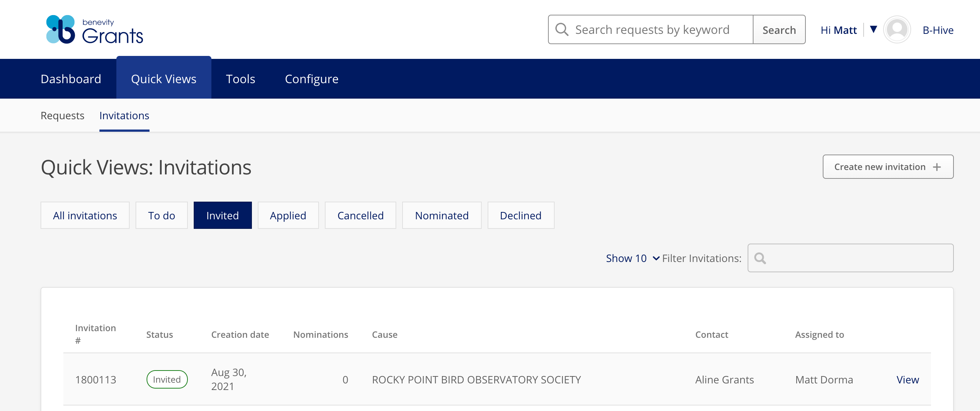The height and width of the screenshot is (411, 980).
Task: Switch to the Requests sub-tab
Action: click(x=62, y=116)
